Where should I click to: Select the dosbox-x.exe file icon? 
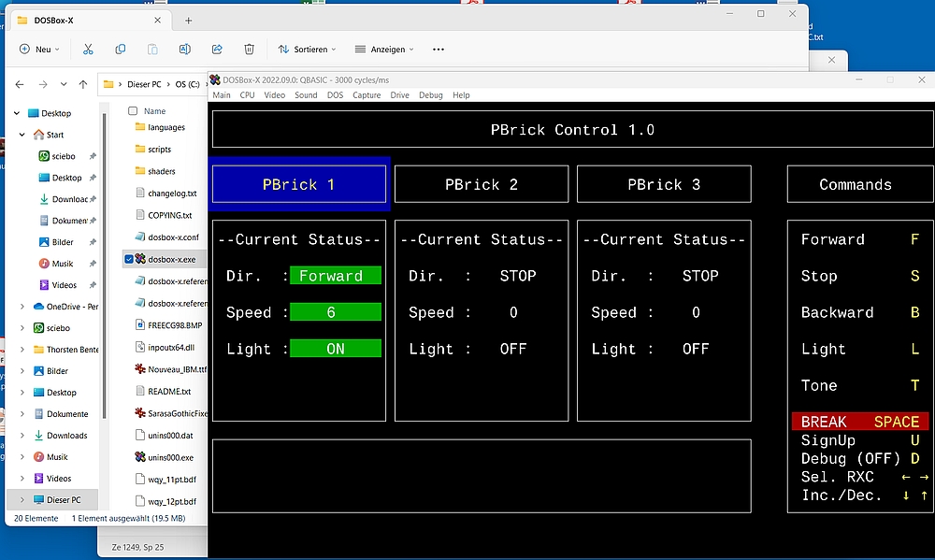(x=141, y=259)
